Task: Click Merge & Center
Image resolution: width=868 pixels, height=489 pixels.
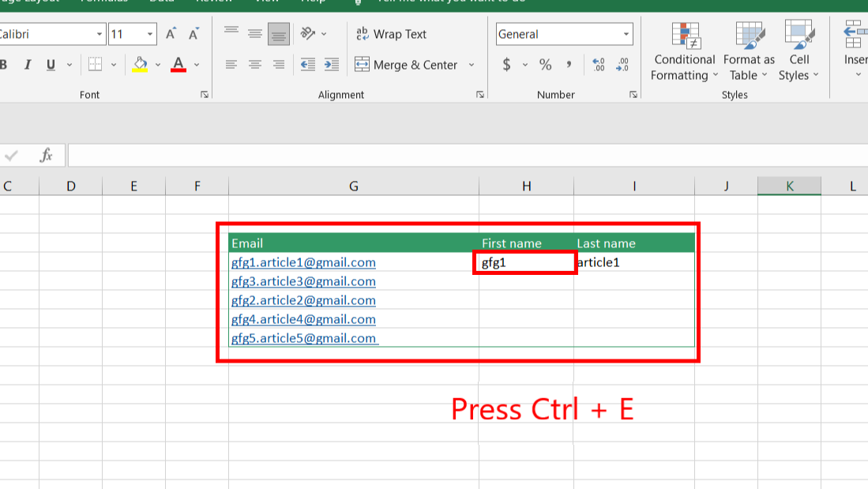Action: point(408,65)
